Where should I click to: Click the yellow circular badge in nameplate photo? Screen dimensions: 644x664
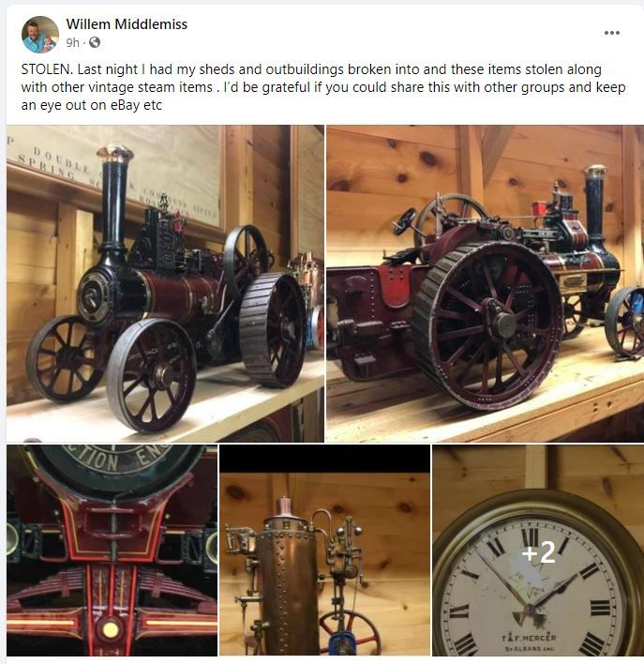tap(111, 629)
